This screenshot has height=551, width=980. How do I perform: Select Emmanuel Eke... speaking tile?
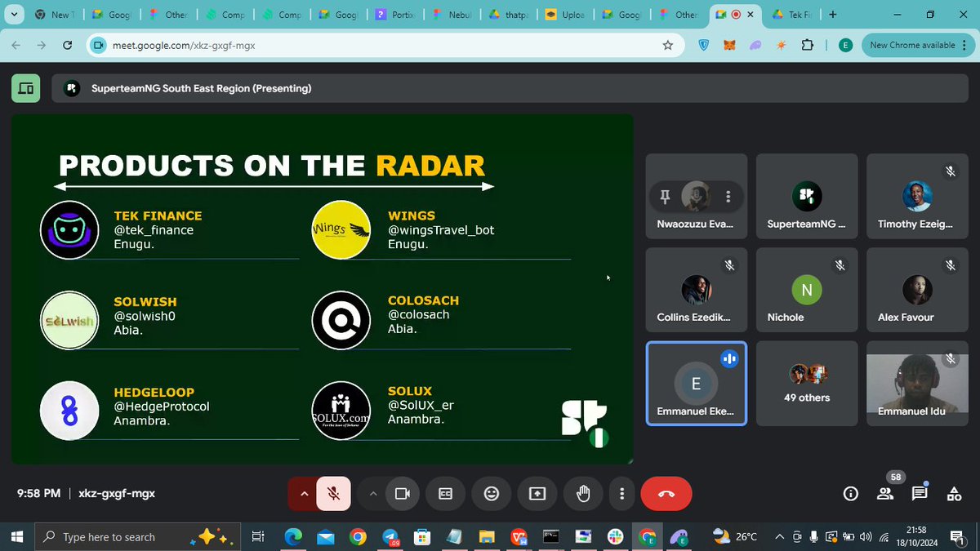[697, 384]
